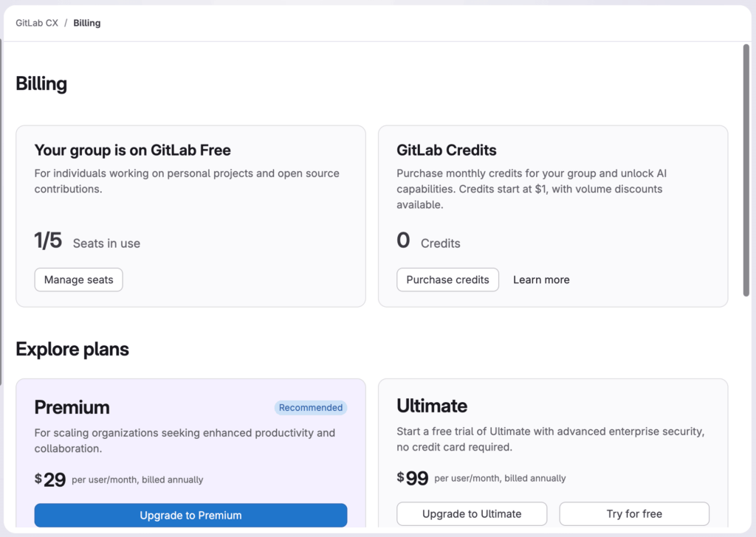Click the Billing page heading
This screenshot has width=756, height=537.
(x=41, y=84)
